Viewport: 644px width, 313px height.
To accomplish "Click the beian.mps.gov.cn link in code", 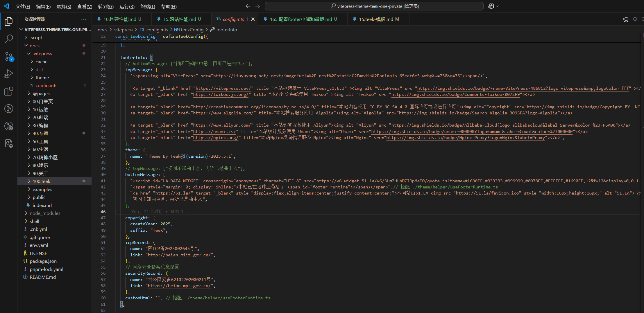I will click(x=179, y=286).
